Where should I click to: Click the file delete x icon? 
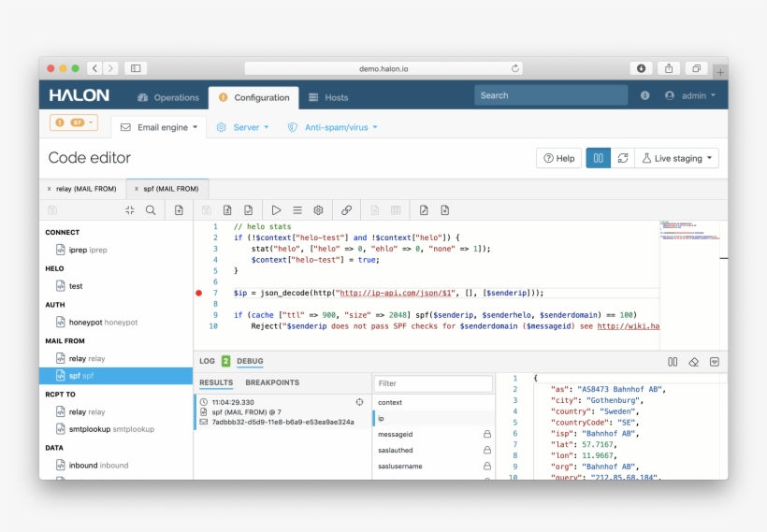444,210
